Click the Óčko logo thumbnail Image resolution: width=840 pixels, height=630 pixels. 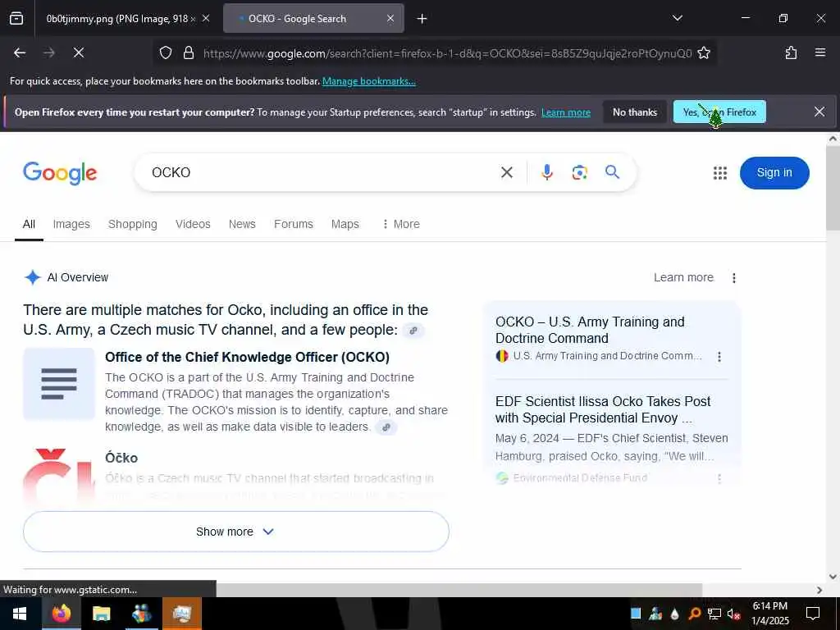pos(59,476)
